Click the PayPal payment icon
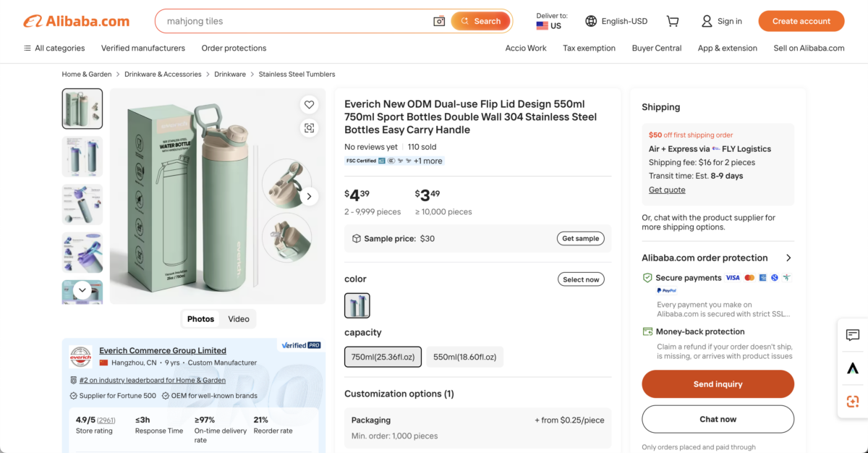868x453 pixels. tap(667, 290)
